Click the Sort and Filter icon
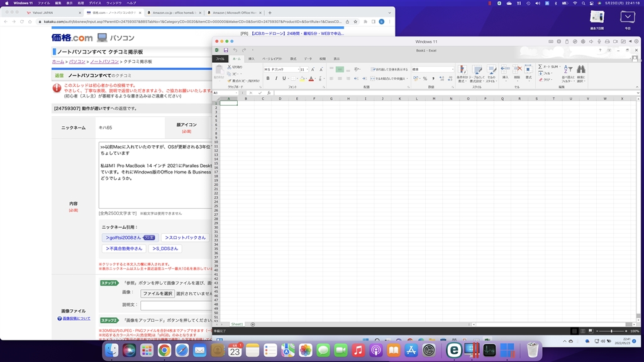Viewport: 644px width, 362px height. [x=567, y=70]
